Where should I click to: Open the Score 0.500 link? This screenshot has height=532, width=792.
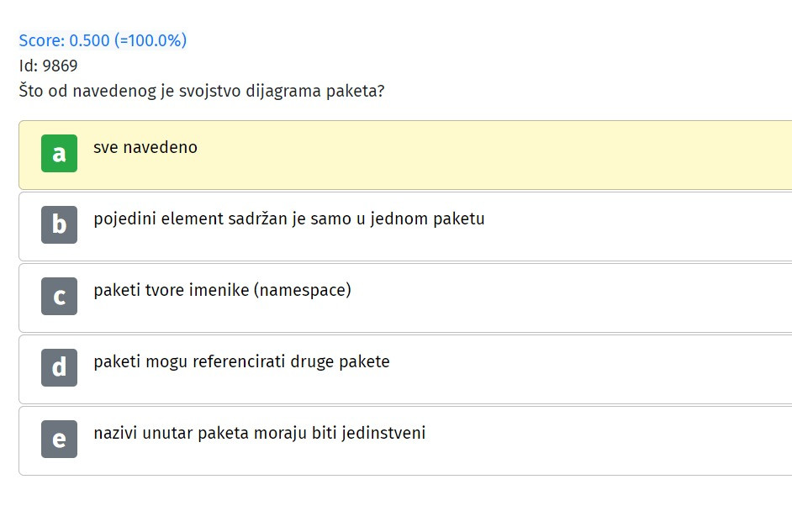tap(103, 40)
